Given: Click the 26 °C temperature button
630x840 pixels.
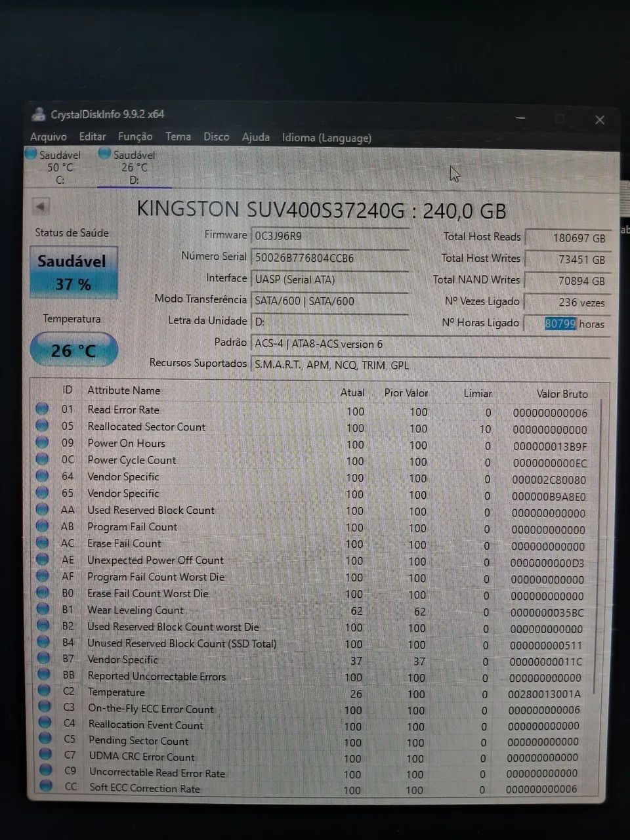Looking at the screenshot, I should pyautogui.click(x=73, y=350).
